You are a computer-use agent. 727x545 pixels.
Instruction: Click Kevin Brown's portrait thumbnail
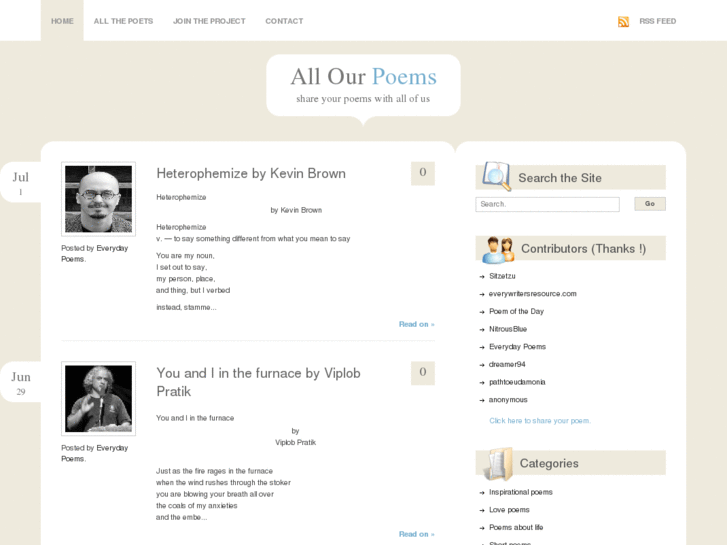[98, 199]
